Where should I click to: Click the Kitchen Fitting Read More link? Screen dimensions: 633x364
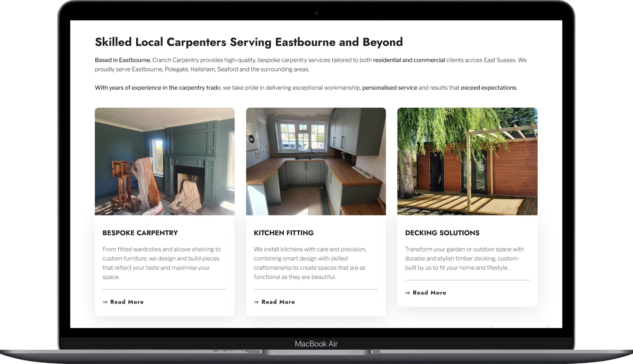pos(274,302)
